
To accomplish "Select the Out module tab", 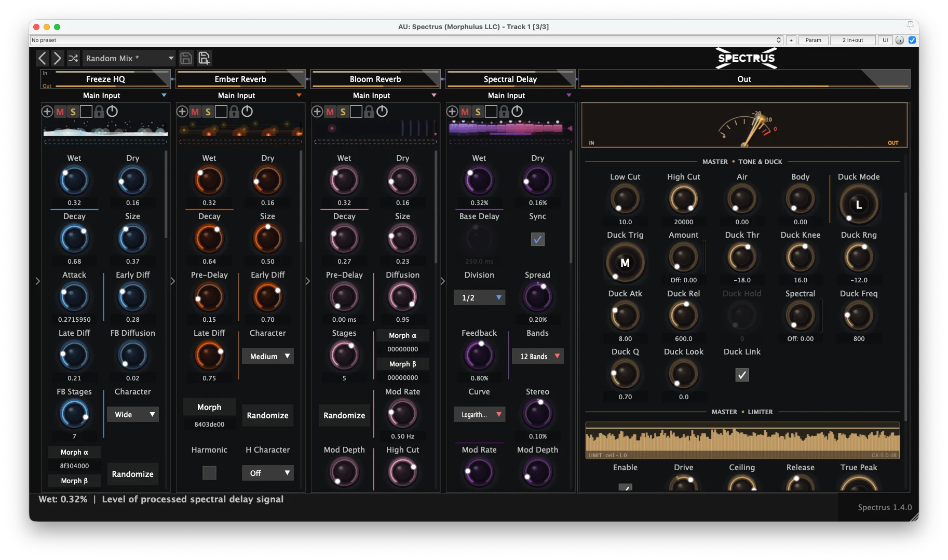I will click(x=744, y=79).
